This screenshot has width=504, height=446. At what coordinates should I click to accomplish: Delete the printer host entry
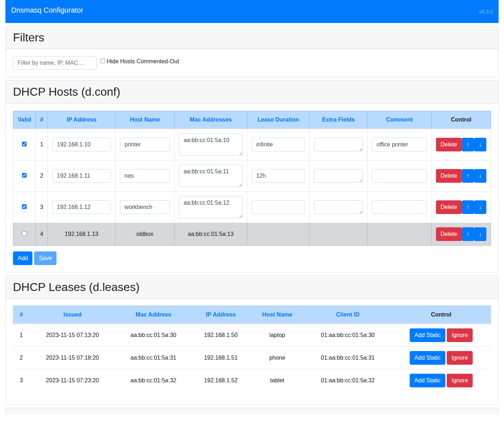(449, 145)
